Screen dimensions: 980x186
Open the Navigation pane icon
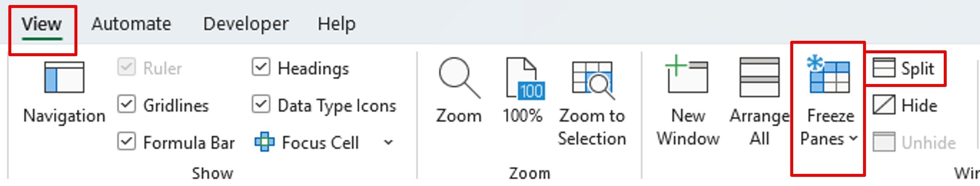[x=64, y=77]
